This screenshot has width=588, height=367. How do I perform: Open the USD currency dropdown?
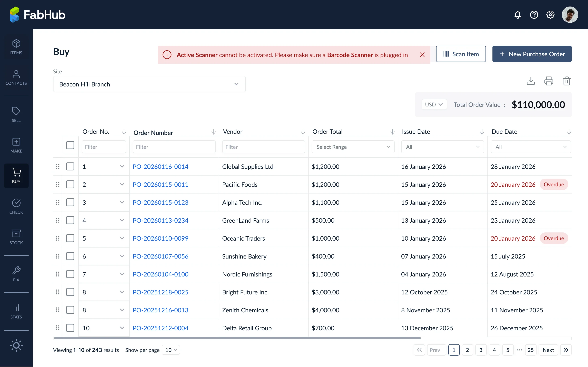click(x=434, y=105)
